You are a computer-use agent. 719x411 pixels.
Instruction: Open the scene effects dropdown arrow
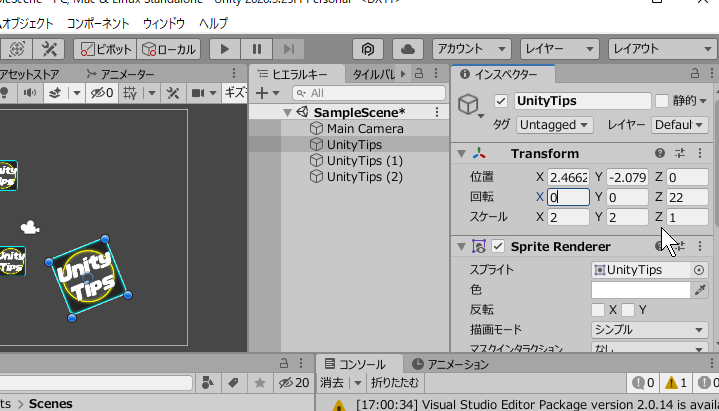point(77,93)
